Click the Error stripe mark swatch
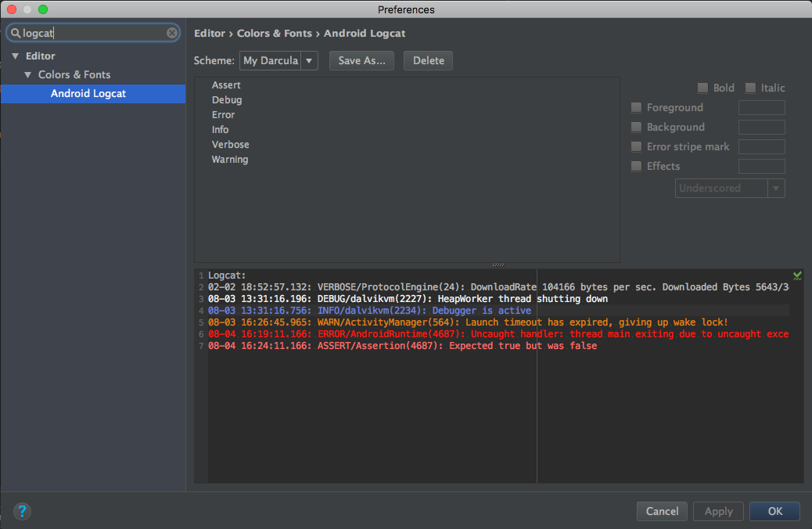 [x=762, y=147]
